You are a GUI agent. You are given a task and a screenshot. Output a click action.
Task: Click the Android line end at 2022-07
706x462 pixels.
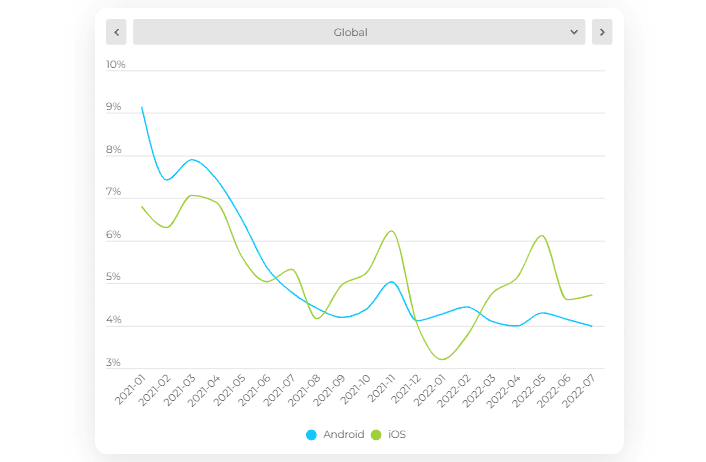(591, 326)
